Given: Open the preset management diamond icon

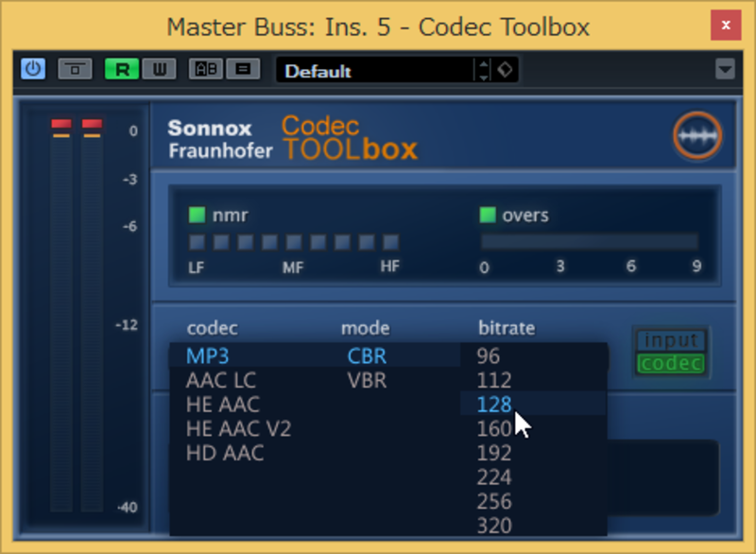Looking at the screenshot, I should 505,70.
